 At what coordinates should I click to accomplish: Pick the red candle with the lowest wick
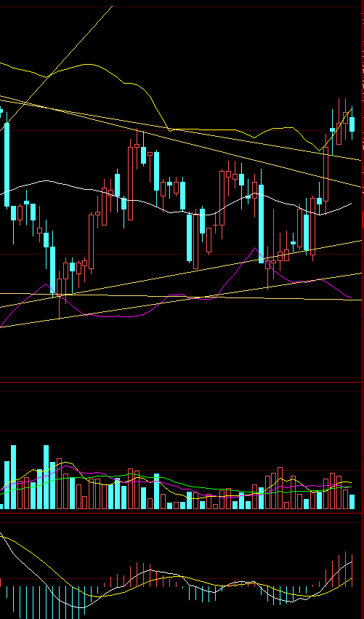pyautogui.click(x=59, y=295)
